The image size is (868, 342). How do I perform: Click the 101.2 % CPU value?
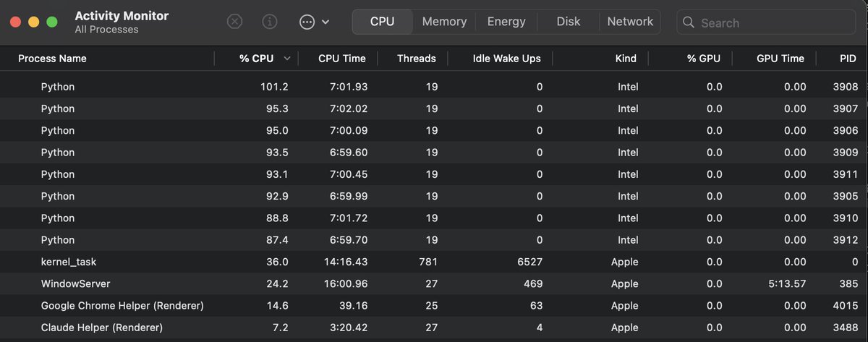coord(274,87)
